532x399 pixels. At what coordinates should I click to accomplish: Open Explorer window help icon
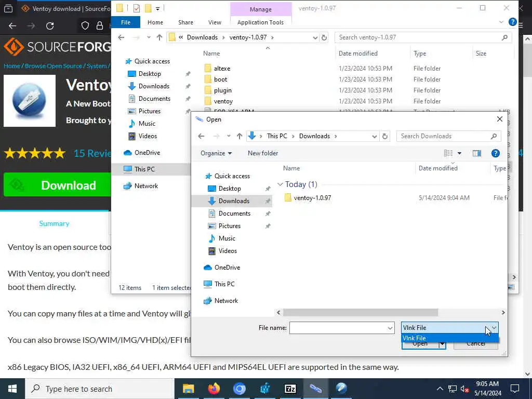click(x=513, y=22)
